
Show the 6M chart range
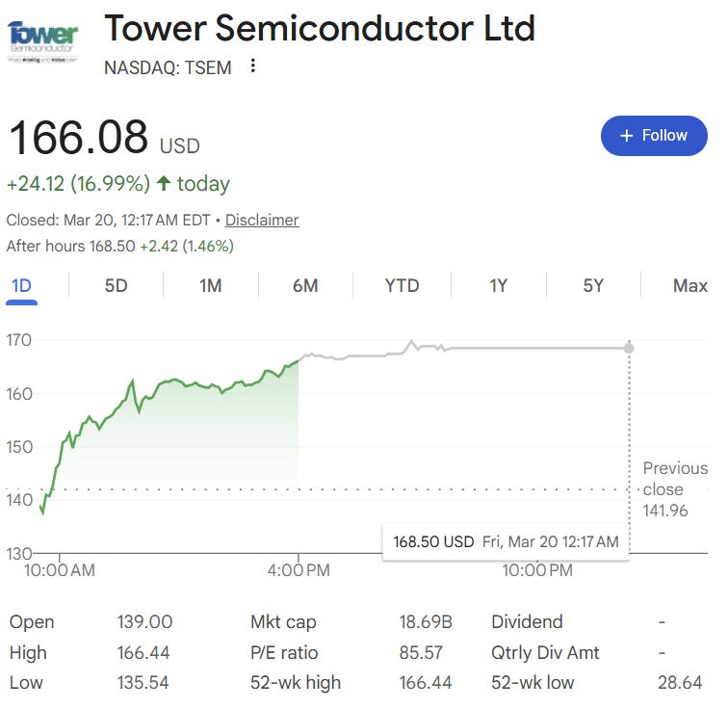305,285
